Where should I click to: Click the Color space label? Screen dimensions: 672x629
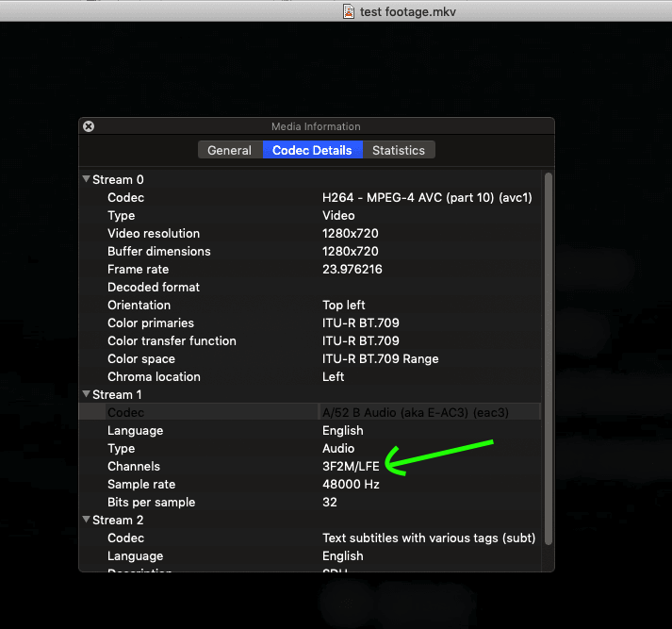[141, 359]
